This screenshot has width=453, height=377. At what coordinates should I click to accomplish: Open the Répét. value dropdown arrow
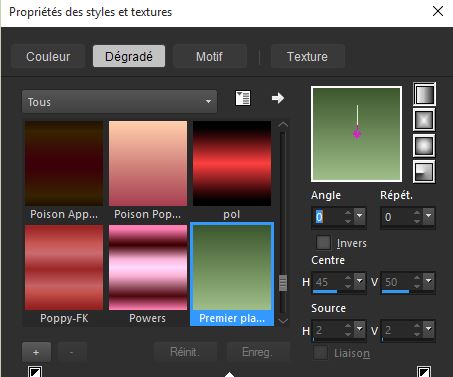(429, 217)
